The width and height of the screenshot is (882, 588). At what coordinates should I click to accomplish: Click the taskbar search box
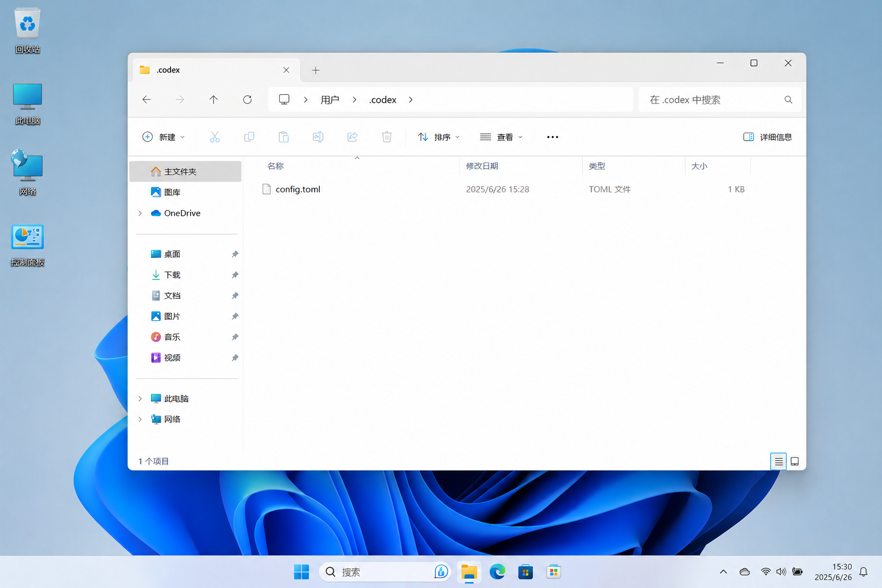pos(385,572)
